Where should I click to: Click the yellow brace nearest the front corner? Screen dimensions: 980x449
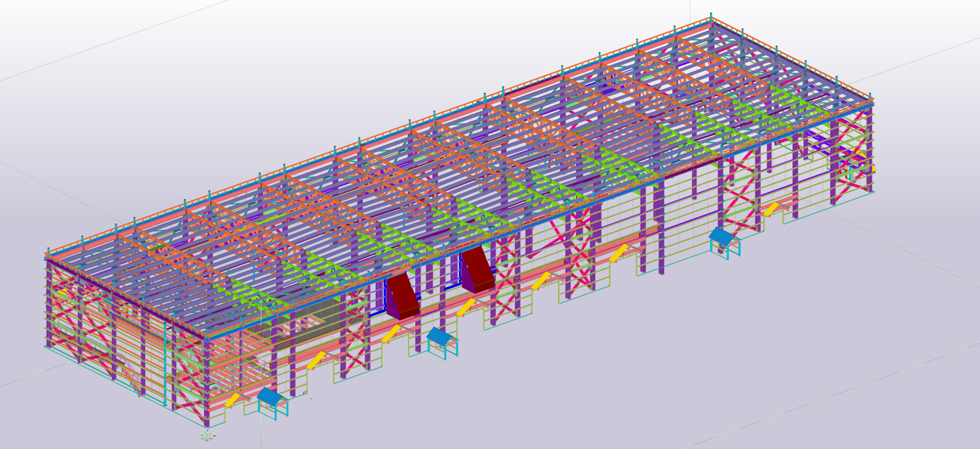click(x=233, y=399)
